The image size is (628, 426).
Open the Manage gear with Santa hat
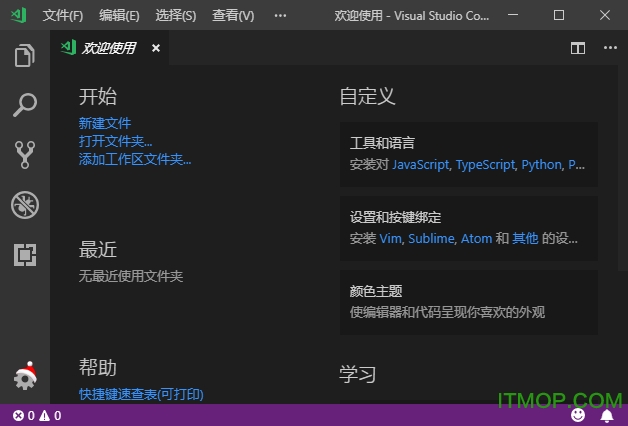(25, 376)
